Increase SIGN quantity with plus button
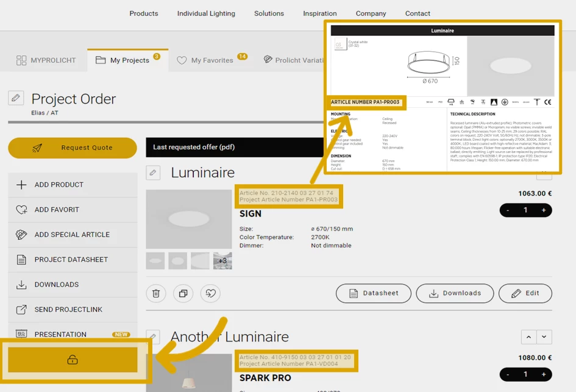This screenshot has height=392, width=576. pyautogui.click(x=544, y=210)
